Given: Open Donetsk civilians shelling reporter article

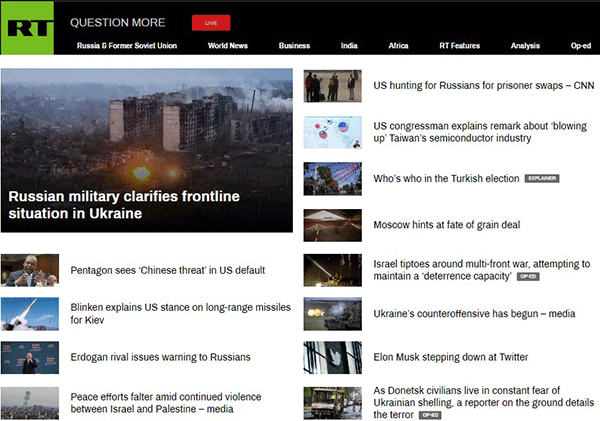Looking at the screenshot, I should (x=484, y=402).
